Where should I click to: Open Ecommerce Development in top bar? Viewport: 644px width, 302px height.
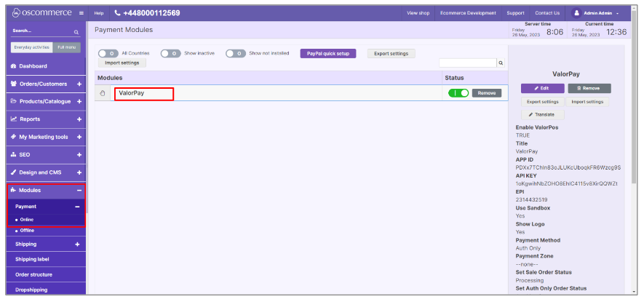click(x=468, y=13)
